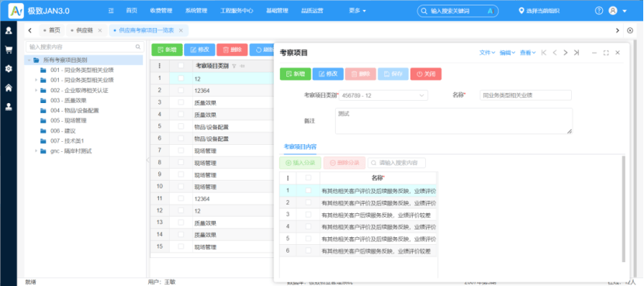The width and height of the screenshot is (644, 286).
Task: Open the 编辑 dropdown in dialog header
Action: pos(507,53)
